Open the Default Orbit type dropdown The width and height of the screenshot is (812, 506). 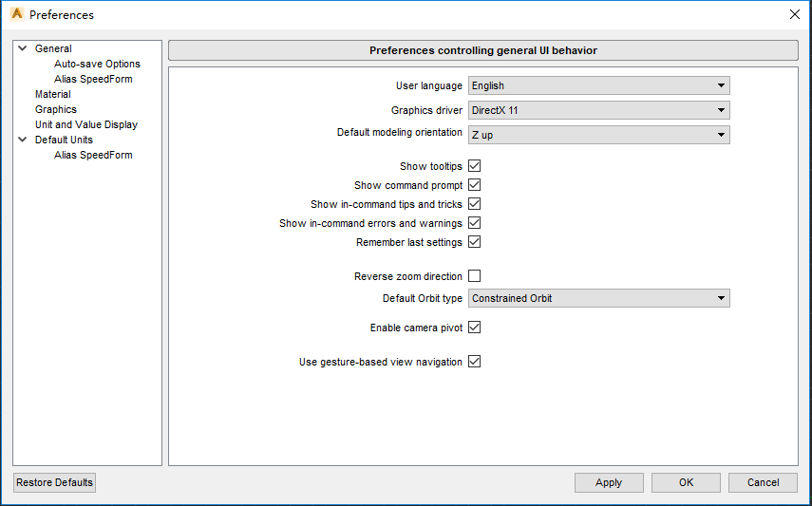[x=599, y=298]
